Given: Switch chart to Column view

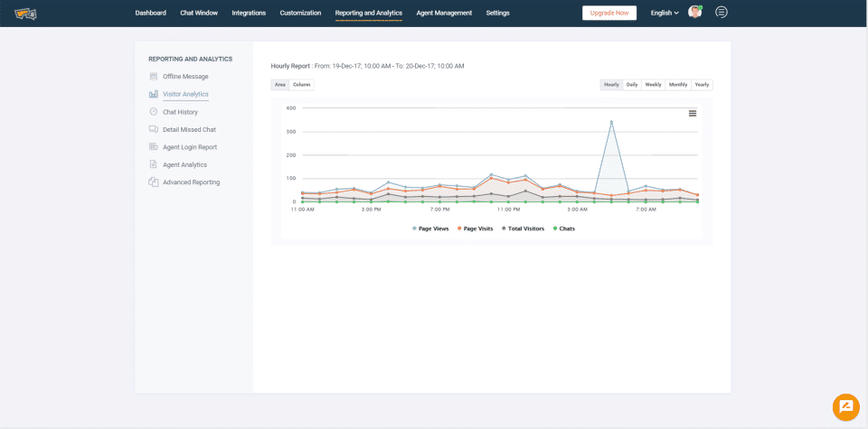Looking at the screenshot, I should click(x=302, y=85).
